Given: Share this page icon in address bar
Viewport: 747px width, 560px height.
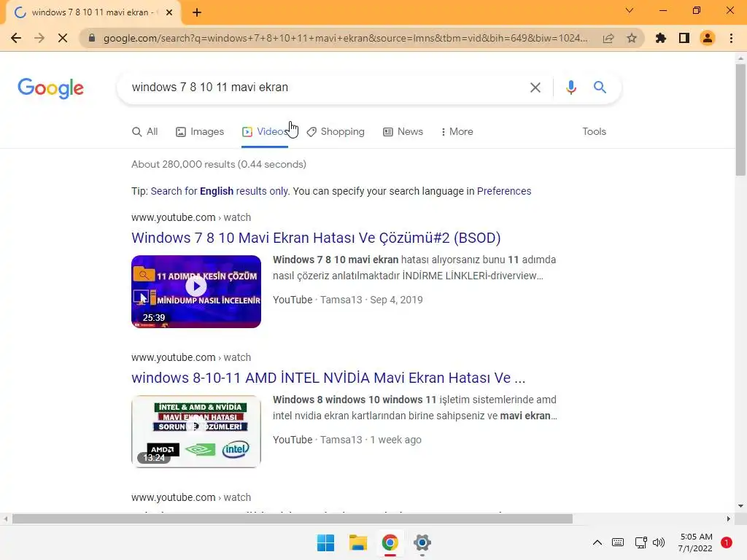Looking at the screenshot, I should (608, 38).
